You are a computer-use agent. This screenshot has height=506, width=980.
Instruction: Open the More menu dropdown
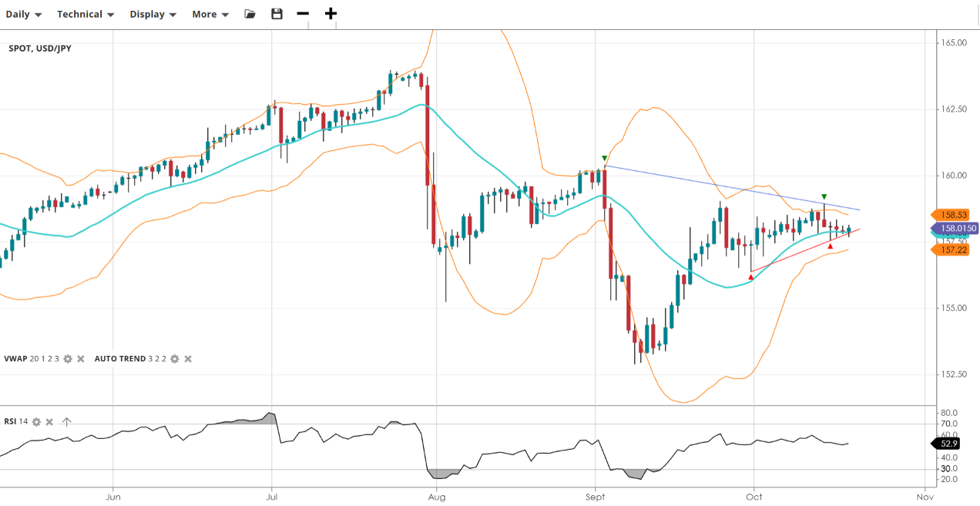click(x=210, y=14)
